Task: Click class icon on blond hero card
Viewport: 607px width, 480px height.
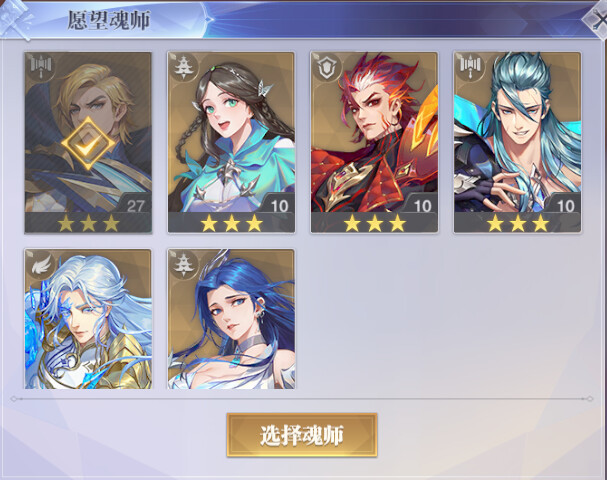Action: click(x=41, y=65)
